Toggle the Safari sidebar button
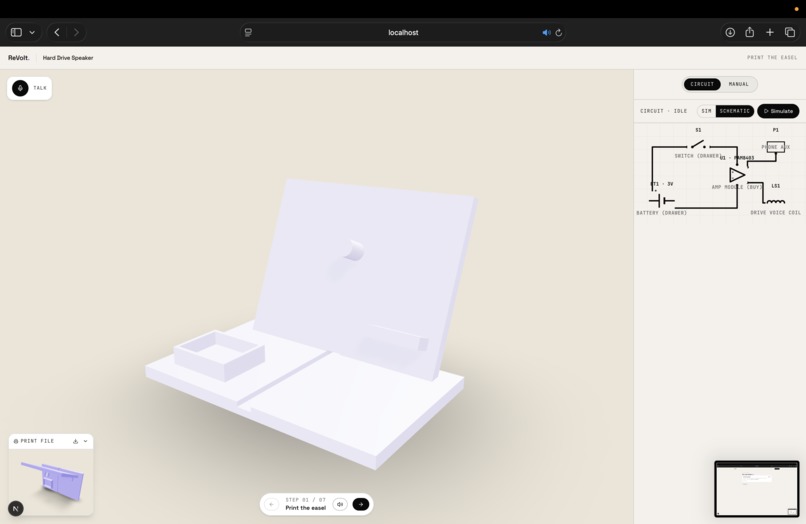Image resolution: width=806 pixels, height=524 pixels. point(16,32)
